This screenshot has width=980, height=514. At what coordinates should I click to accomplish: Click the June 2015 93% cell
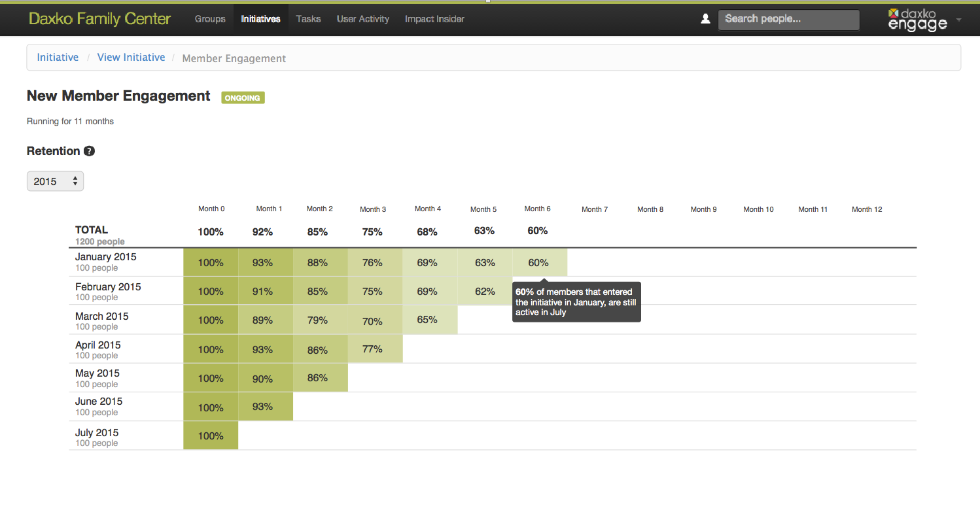[266, 406]
